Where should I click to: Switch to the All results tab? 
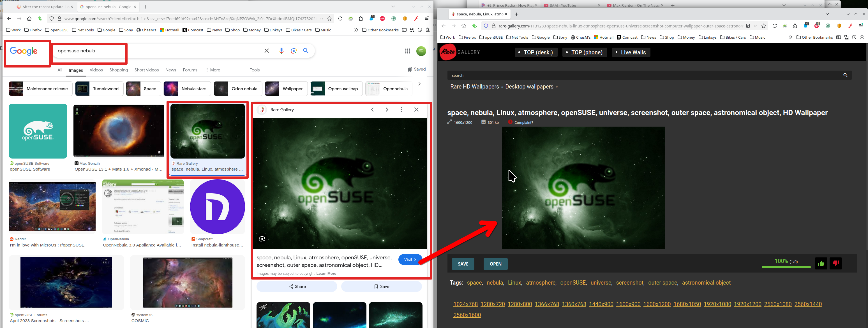[60, 70]
